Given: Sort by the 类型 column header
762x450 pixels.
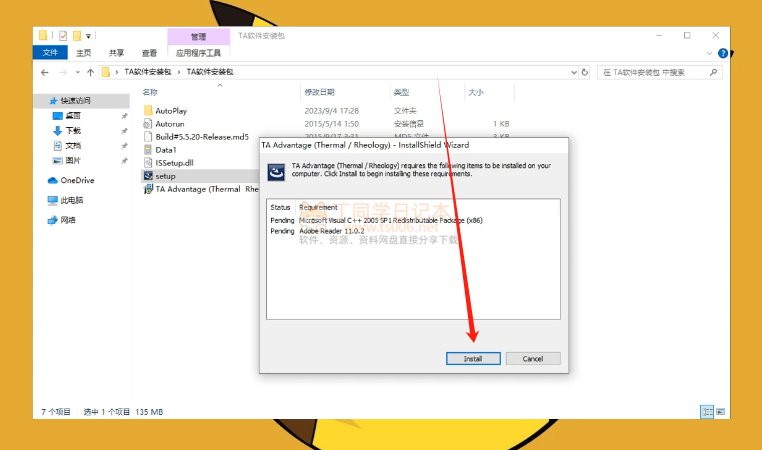Looking at the screenshot, I should coord(401,92).
